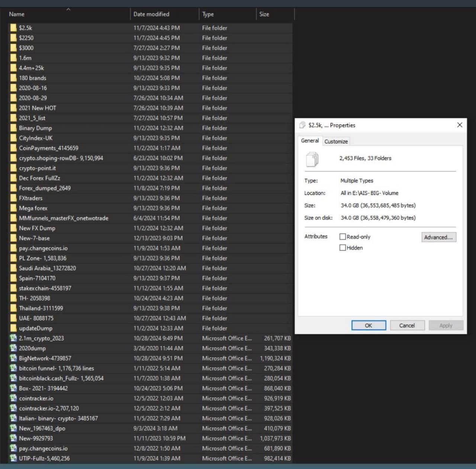
Task: Click the date "6/4/2024 11:54 PM"
Action: click(157, 218)
